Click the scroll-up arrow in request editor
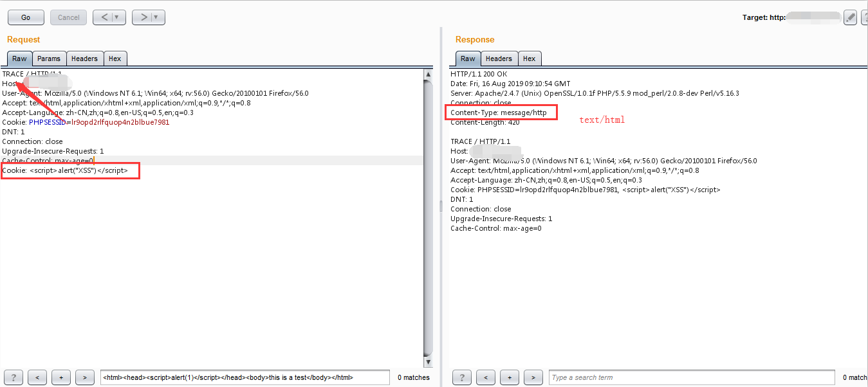This screenshot has width=868, height=387. pyautogui.click(x=429, y=74)
